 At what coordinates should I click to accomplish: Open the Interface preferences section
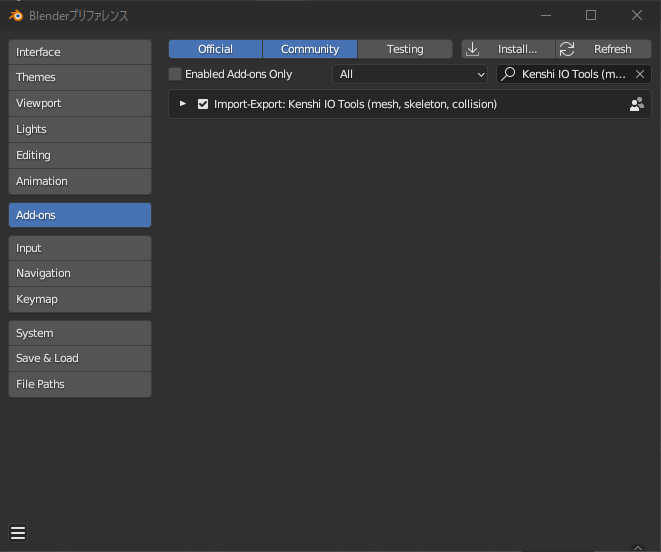pyautogui.click(x=80, y=52)
